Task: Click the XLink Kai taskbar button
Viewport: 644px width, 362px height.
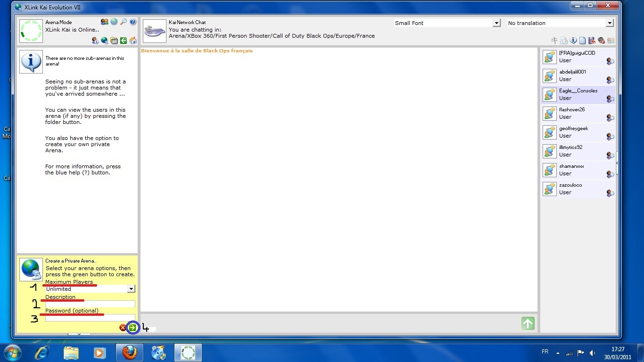Action: [x=188, y=353]
